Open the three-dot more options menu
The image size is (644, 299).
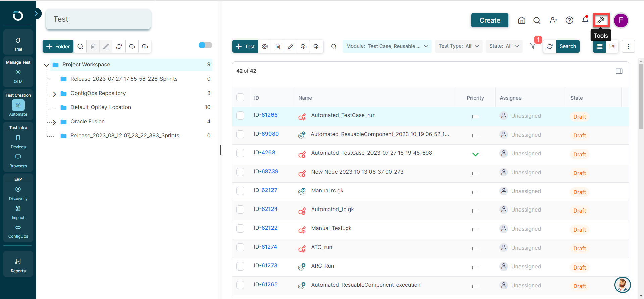point(629,46)
